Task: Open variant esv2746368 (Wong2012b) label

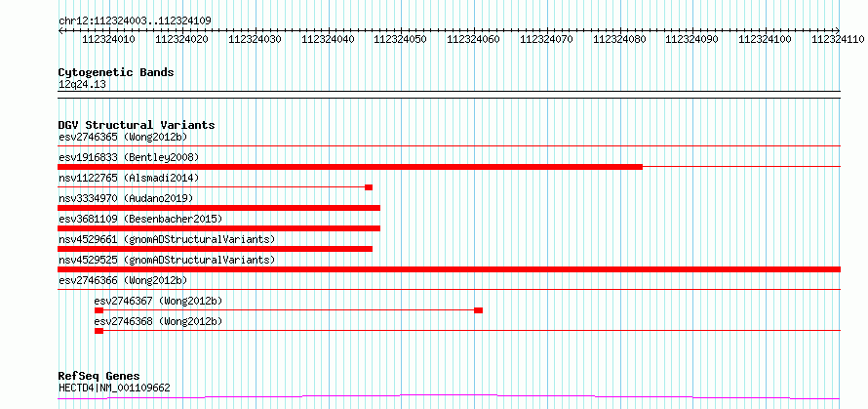Action: (x=158, y=321)
